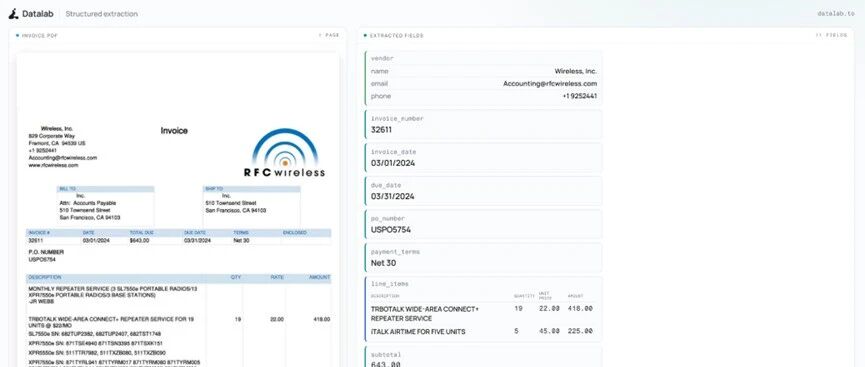Click the line_items field label

389,284
